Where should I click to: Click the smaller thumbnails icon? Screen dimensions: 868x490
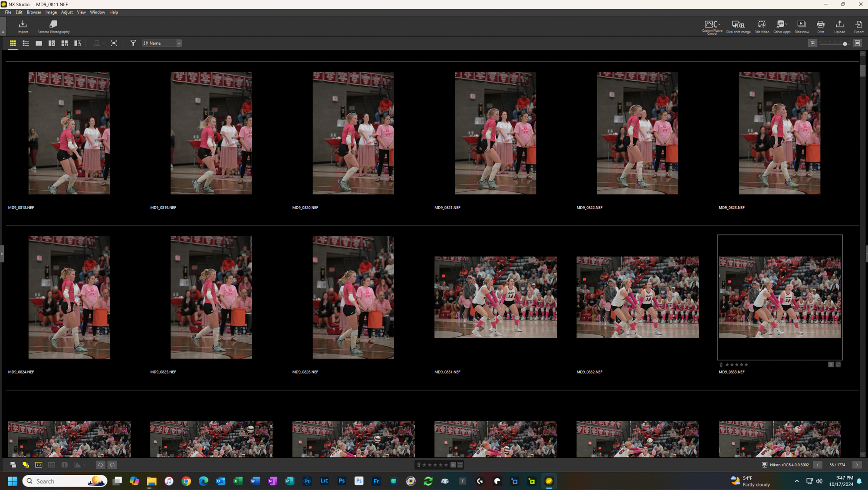click(812, 43)
